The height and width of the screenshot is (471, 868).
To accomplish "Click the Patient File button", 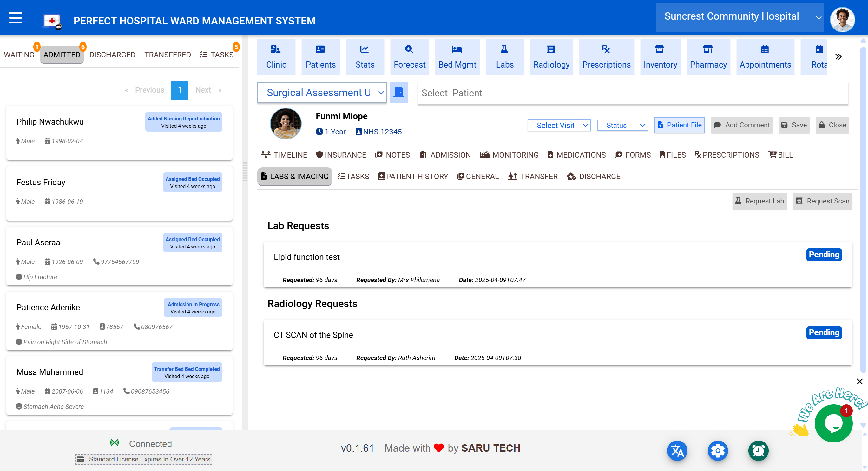I will pos(679,125).
